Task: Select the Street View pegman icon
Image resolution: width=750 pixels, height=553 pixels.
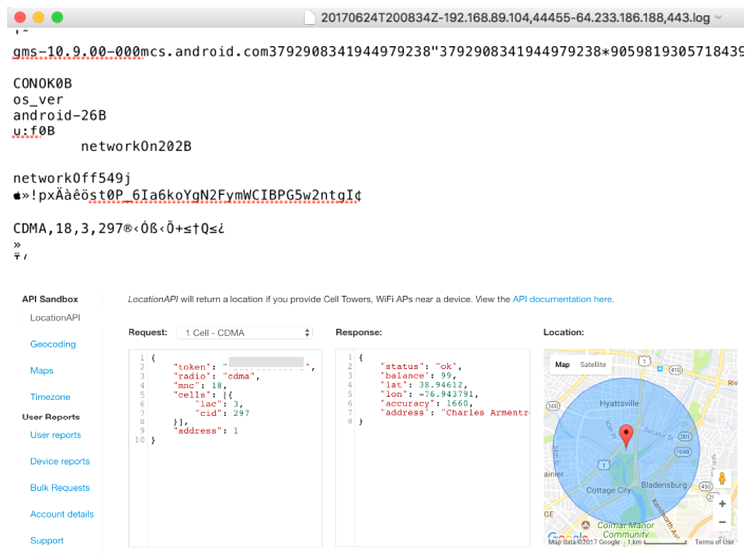Action: click(722, 477)
